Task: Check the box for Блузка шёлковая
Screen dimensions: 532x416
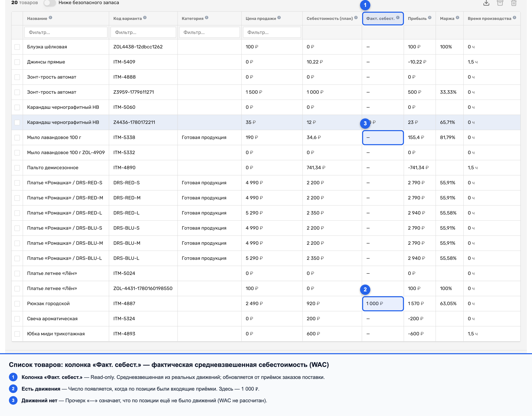Action: pyautogui.click(x=17, y=47)
